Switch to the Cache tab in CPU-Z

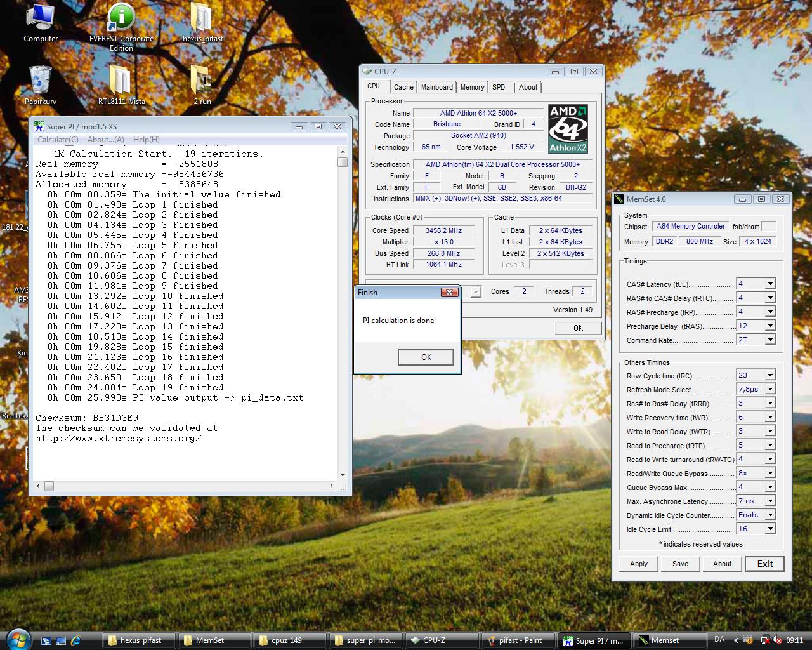pos(403,87)
